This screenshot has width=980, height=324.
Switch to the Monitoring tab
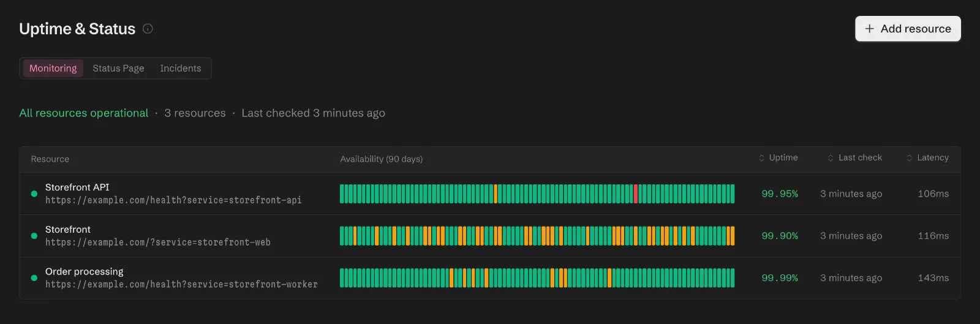(x=53, y=68)
